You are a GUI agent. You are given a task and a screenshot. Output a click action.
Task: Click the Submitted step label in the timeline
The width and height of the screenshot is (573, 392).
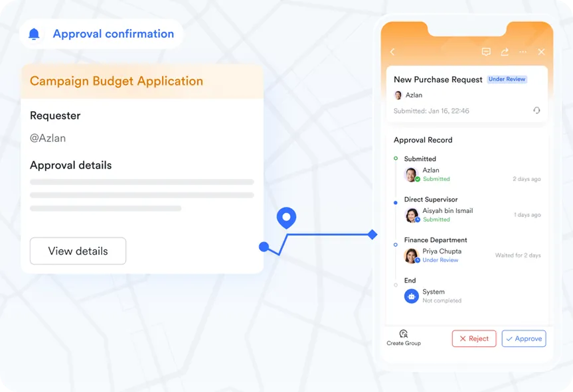420,159
